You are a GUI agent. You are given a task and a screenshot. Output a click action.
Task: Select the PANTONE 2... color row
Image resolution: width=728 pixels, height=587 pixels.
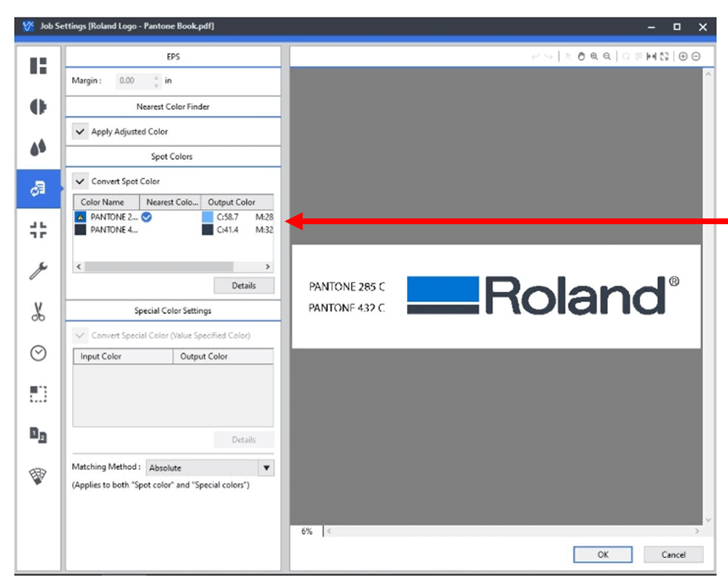(173, 217)
